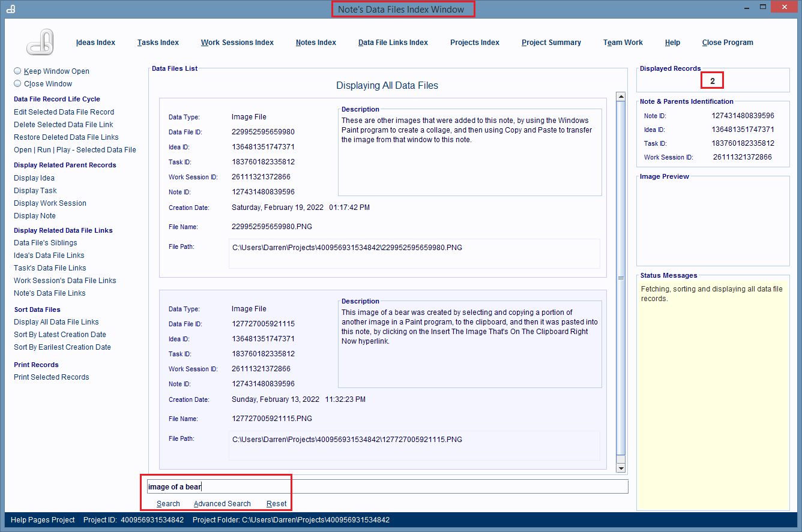Viewport: 802px width, 532px height.
Task: Open the Tasks Index menu
Action: point(158,43)
